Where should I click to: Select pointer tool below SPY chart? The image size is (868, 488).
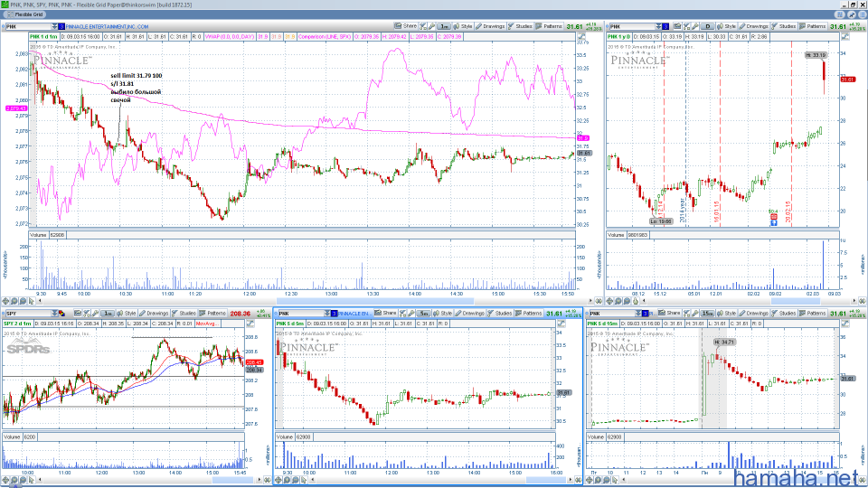pos(32,480)
